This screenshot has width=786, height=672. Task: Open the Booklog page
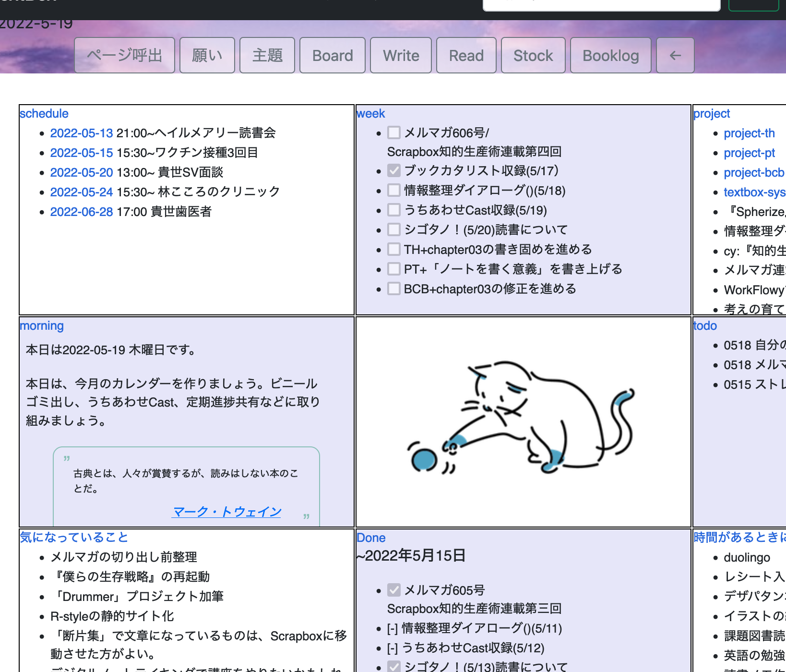[610, 55]
